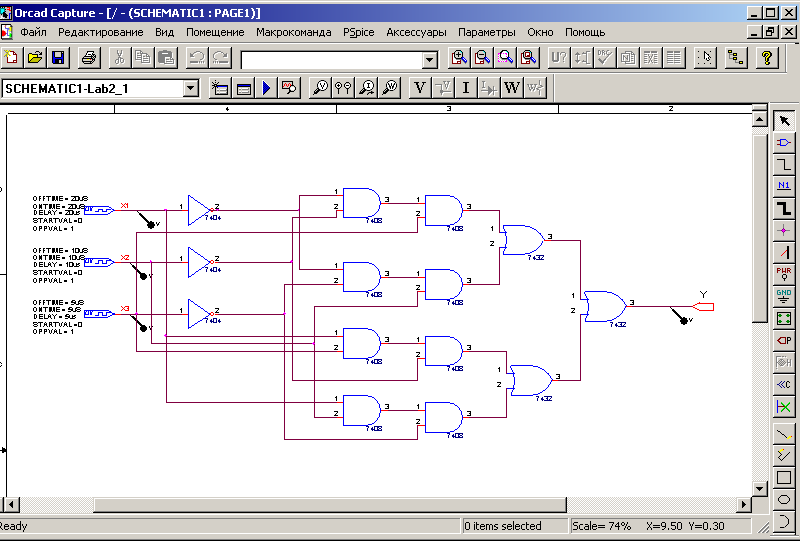Select the Place Net Alias N1 tool

(x=784, y=187)
